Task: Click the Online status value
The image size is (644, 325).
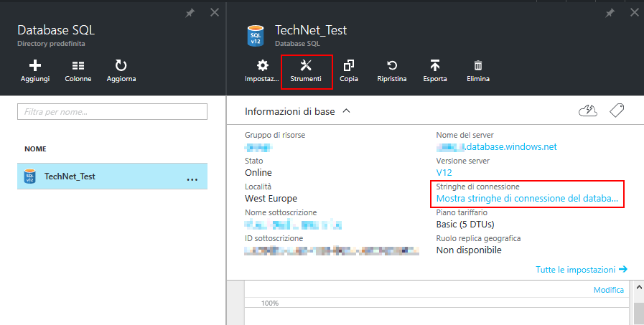Action: click(258, 173)
